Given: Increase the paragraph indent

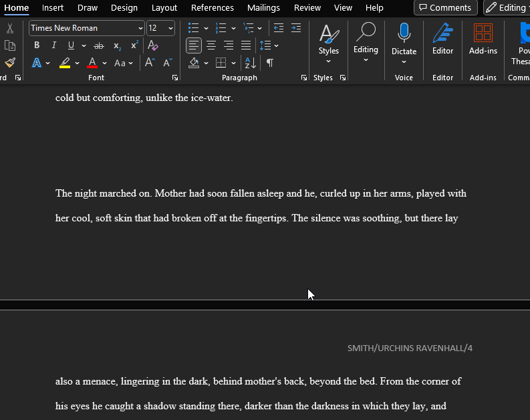Looking at the screenshot, I should [295, 28].
